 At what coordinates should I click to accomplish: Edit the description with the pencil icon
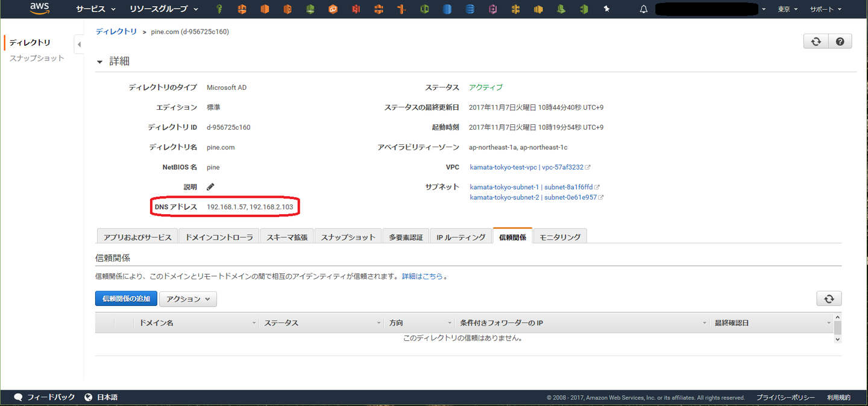coord(210,187)
